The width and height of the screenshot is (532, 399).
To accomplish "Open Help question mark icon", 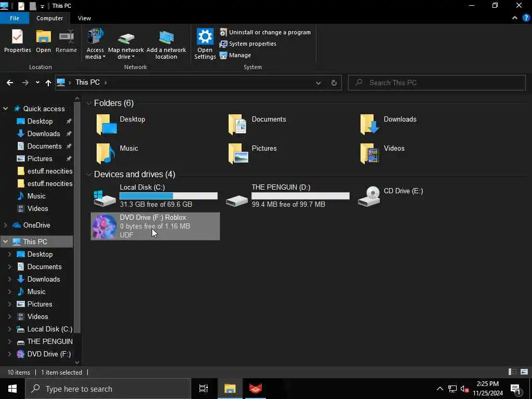I will 526,18.
